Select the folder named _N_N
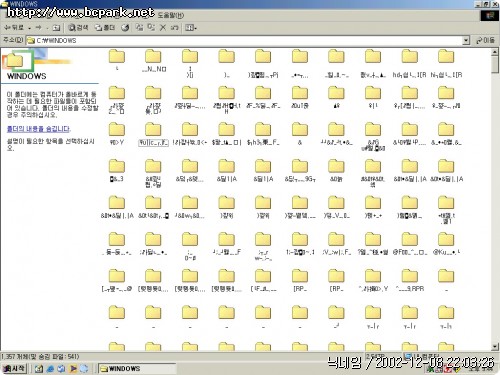 click(x=153, y=61)
